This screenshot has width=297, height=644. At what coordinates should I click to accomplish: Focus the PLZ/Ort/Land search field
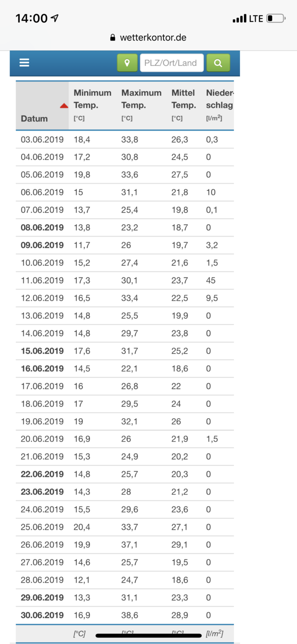172,63
